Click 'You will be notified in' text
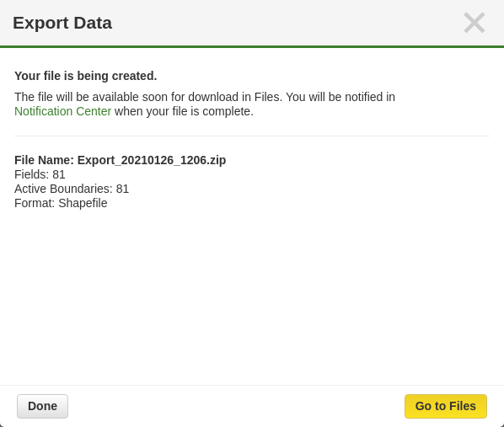This screenshot has height=427, width=504. (340, 97)
